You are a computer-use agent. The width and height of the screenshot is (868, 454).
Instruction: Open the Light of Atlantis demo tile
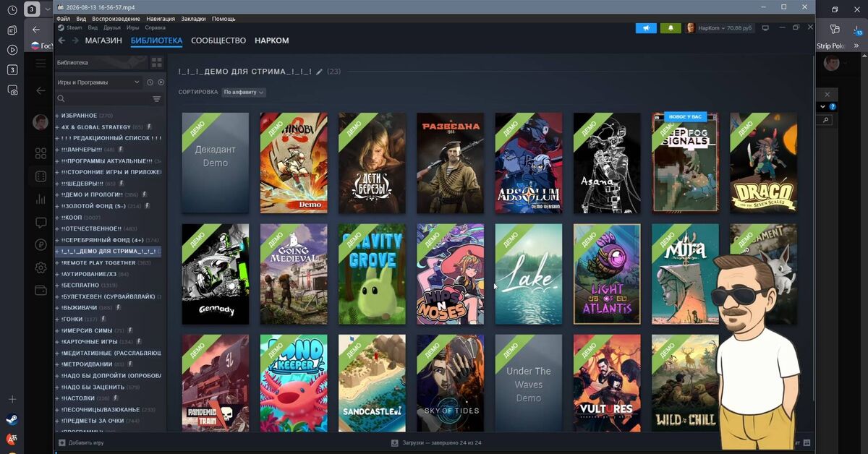point(607,273)
